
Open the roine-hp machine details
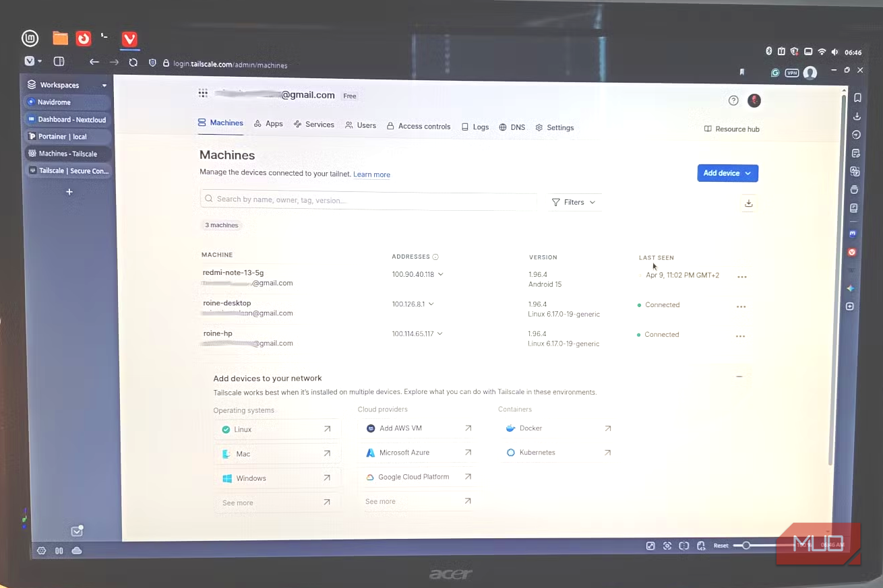pyautogui.click(x=218, y=333)
